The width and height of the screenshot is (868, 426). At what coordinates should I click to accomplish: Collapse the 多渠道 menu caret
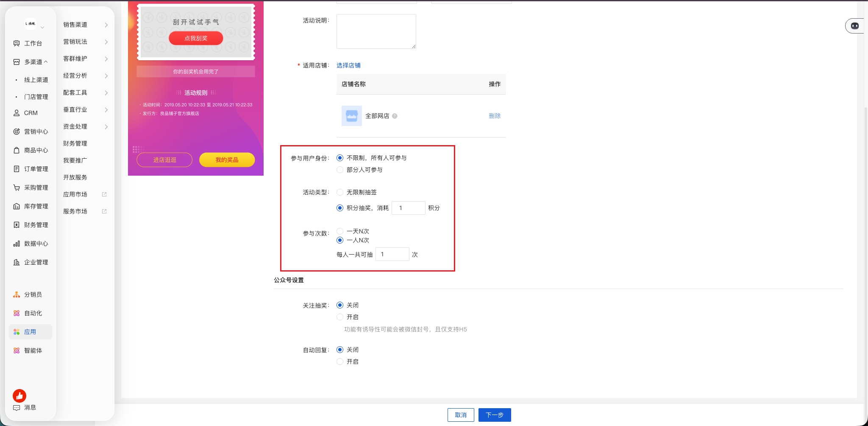tap(46, 62)
